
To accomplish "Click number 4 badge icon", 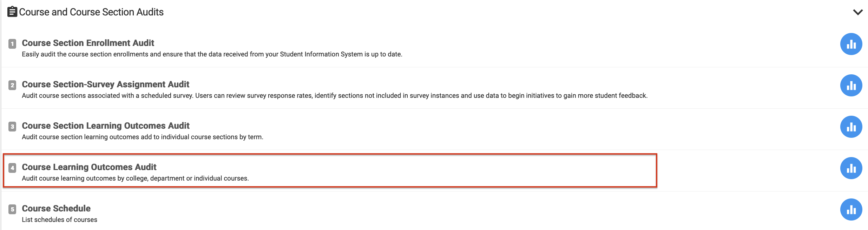I will pos(12,168).
